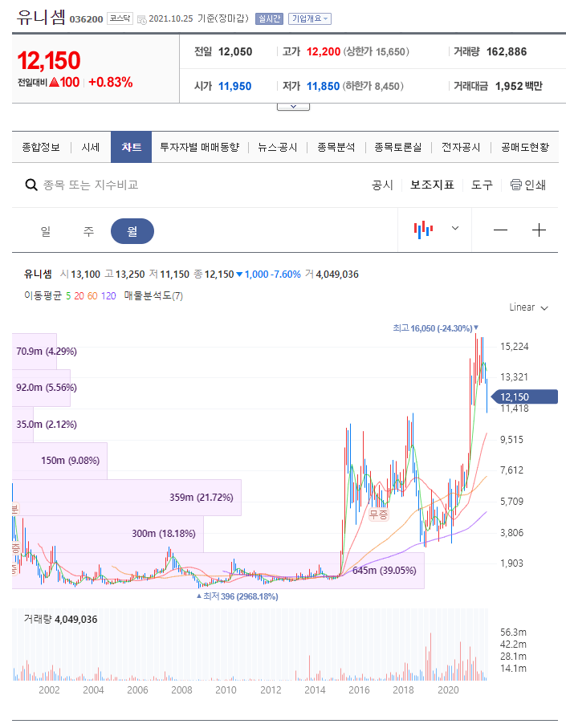This screenshot has width=566, height=728.
Task: Click the 유니셈 stock name heading
Action: (41, 16)
